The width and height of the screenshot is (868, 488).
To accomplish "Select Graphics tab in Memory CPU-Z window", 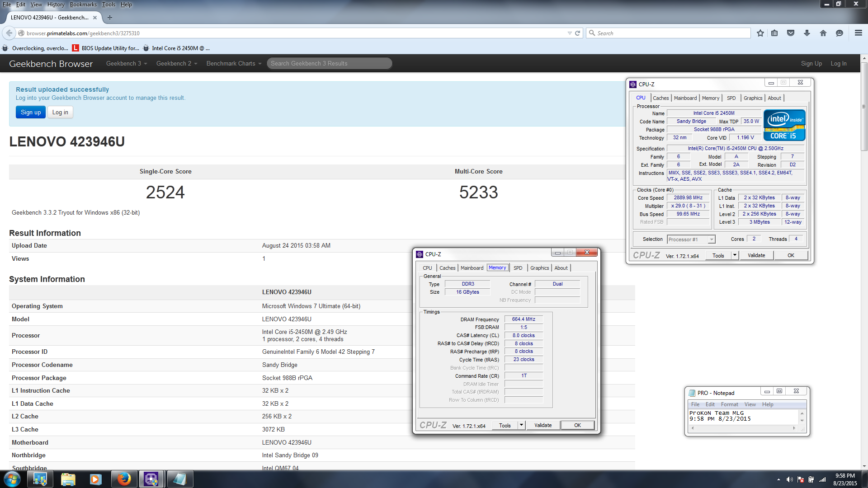I will coord(539,268).
